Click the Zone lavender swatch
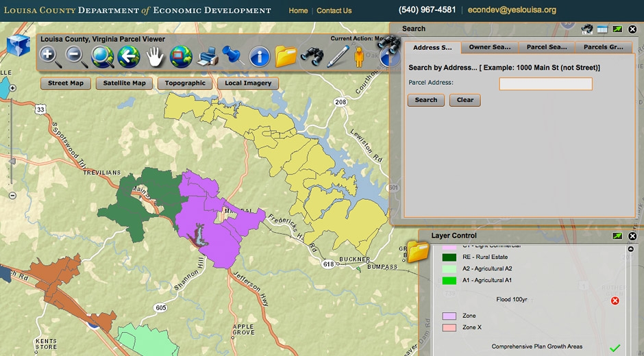This screenshot has width=644, height=356. tap(449, 316)
